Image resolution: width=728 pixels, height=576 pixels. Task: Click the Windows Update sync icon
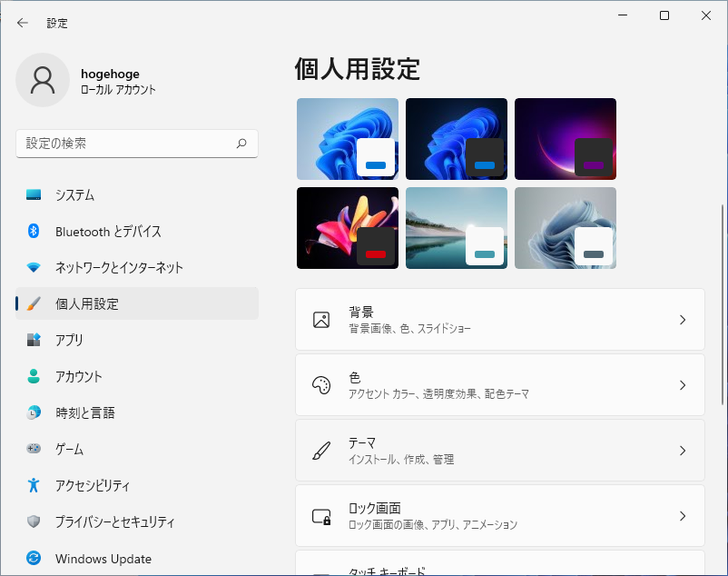click(x=34, y=558)
